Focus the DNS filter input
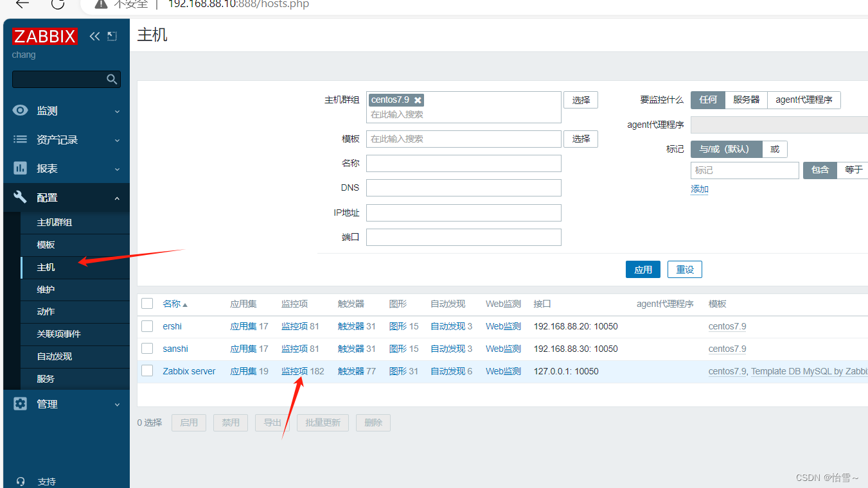The height and width of the screenshot is (488, 868). (464, 187)
